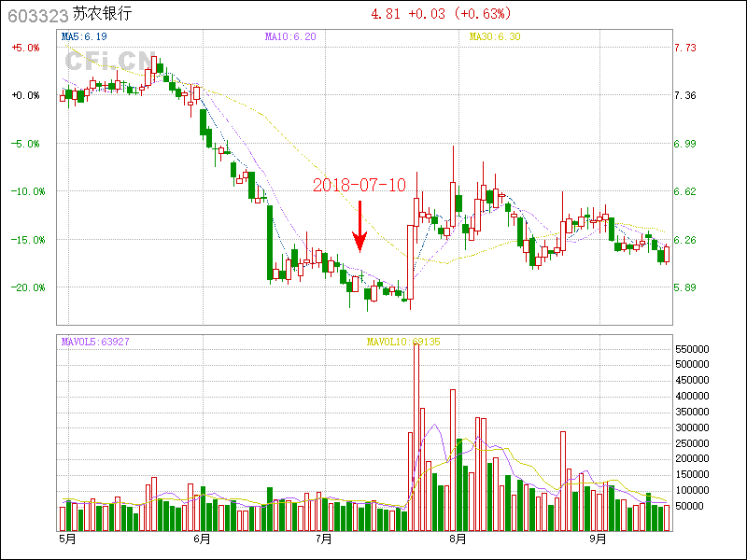Click the 5.89 price axis label
The image size is (747, 560).
coord(685,287)
